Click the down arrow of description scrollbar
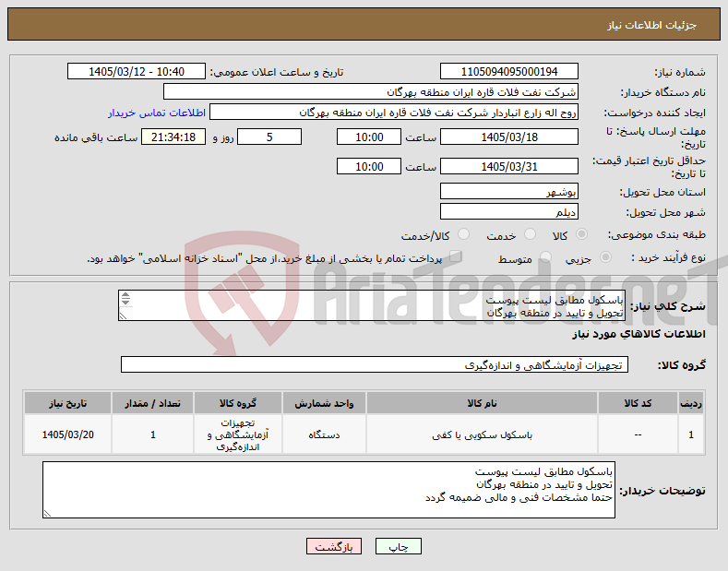Viewport: 728px width, 571px height. click(125, 302)
